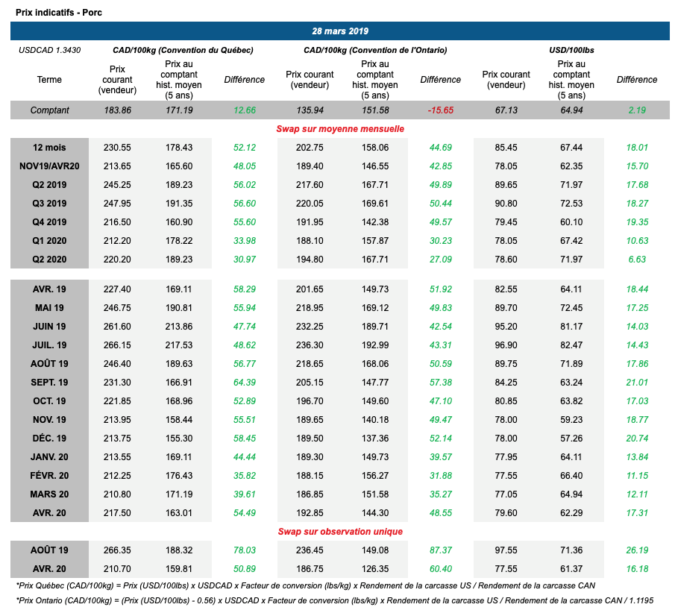The width and height of the screenshot is (675, 616).
Task: Select the "12 mois" term row label
Action: click(49, 148)
